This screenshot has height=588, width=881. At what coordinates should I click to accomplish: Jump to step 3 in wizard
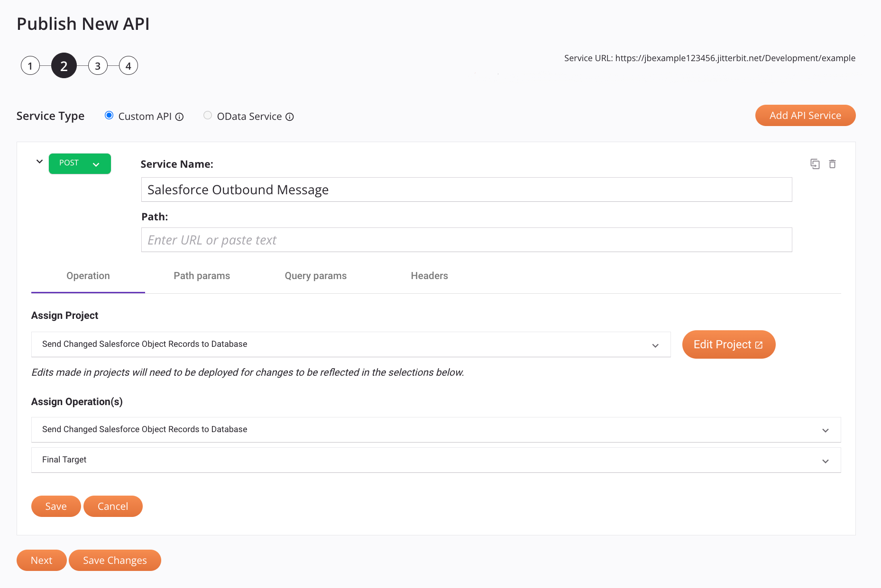pos(98,66)
